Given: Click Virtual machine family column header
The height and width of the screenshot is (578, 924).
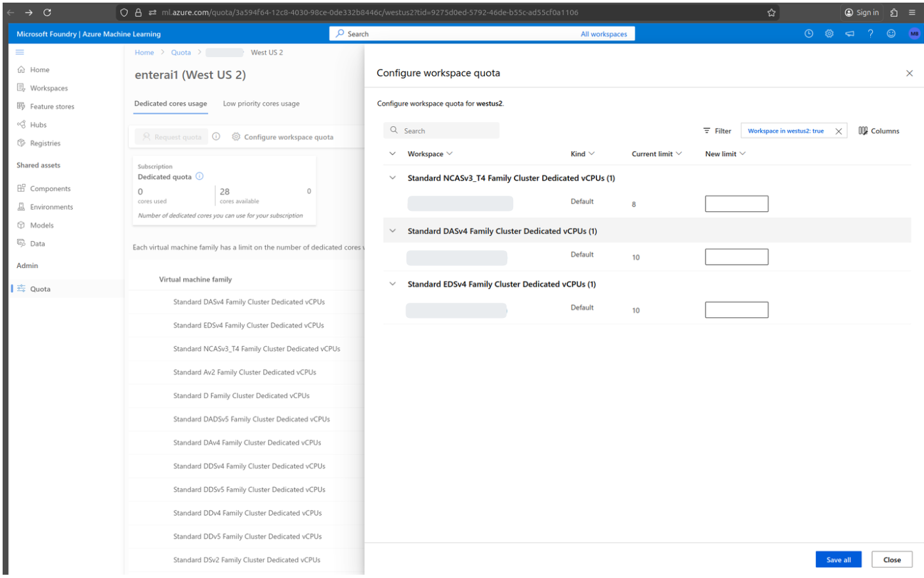Looking at the screenshot, I should pos(196,280).
